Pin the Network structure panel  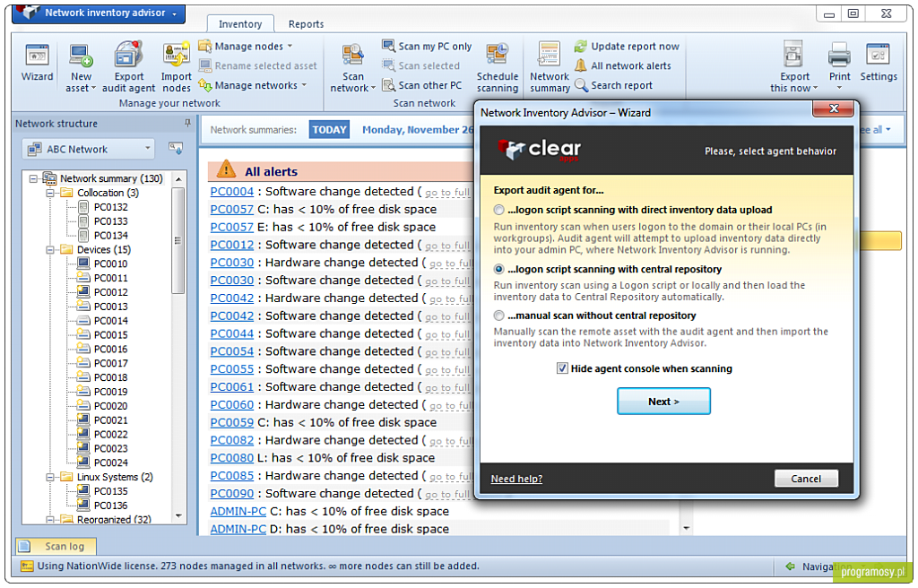[187, 123]
